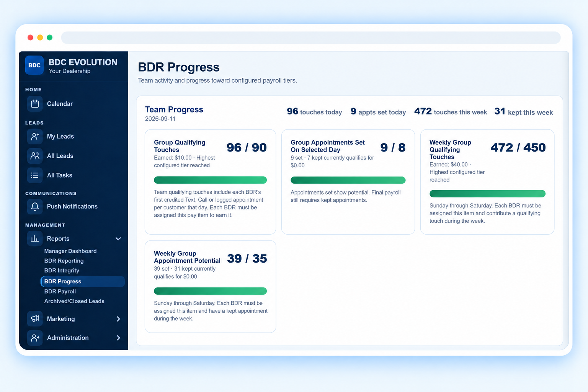The image size is (588, 392).
Task: Click the "39 / 35" value
Action: [247, 258]
